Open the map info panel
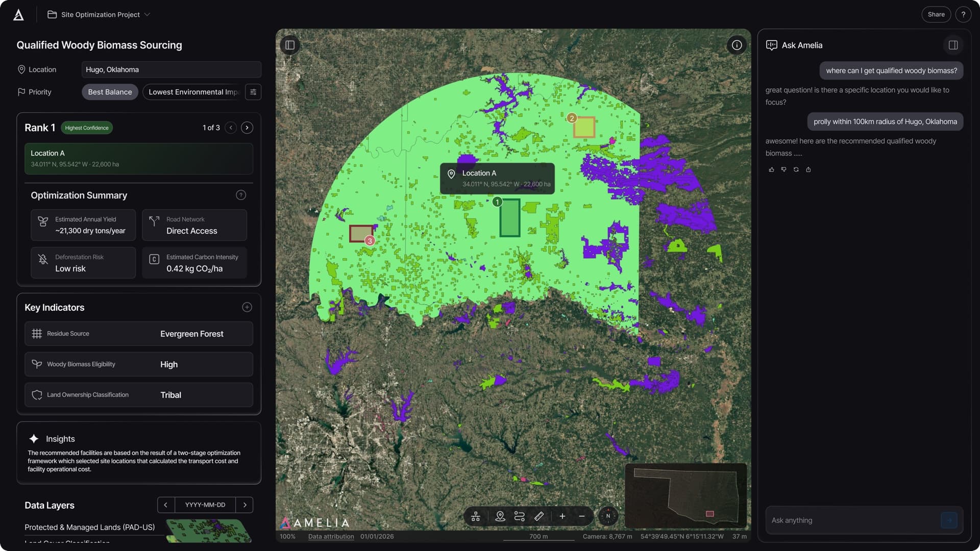Viewport: 980px width, 551px height. [737, 45]
